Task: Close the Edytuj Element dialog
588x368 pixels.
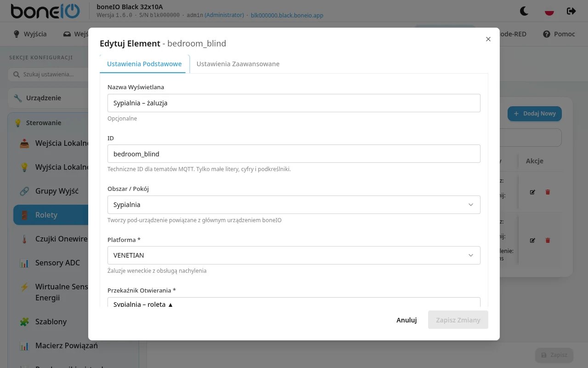Action: [x=488, y=39]
